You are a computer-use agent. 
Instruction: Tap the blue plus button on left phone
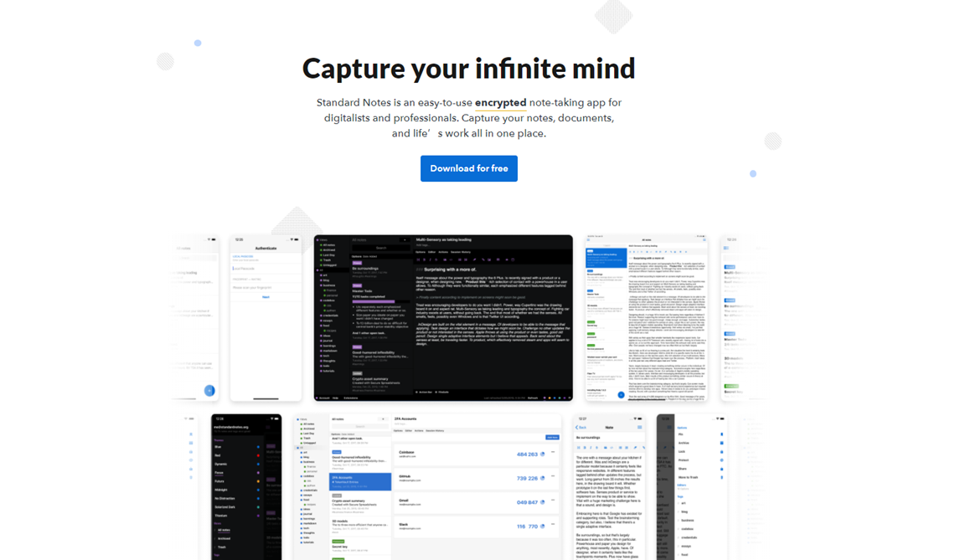(209, 390)
